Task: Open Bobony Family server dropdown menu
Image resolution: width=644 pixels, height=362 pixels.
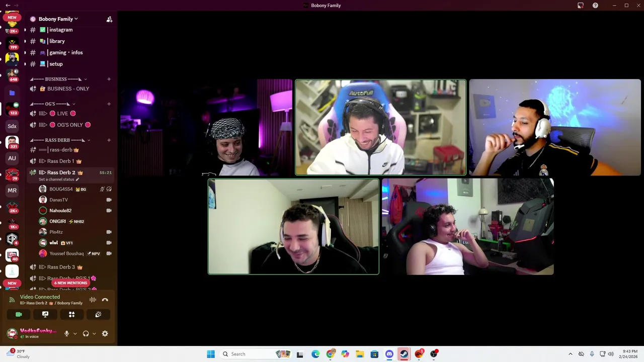Action: 58,19
